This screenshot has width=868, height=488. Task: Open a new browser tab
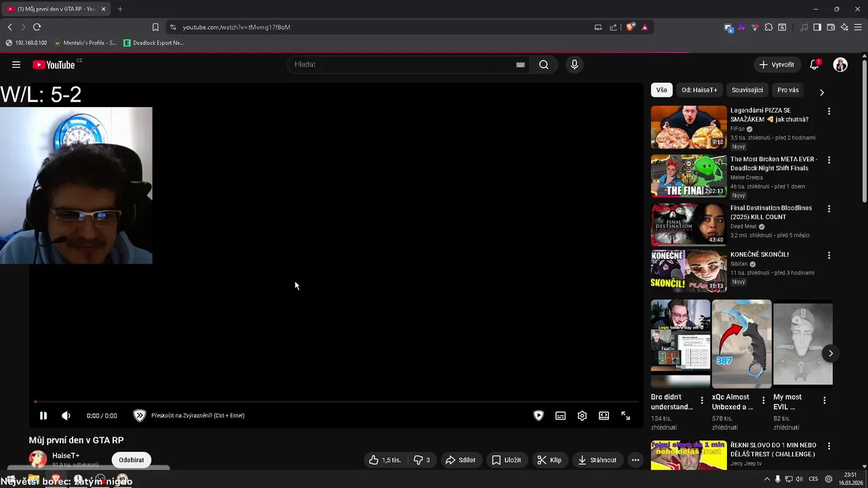[x=120, y=9]
